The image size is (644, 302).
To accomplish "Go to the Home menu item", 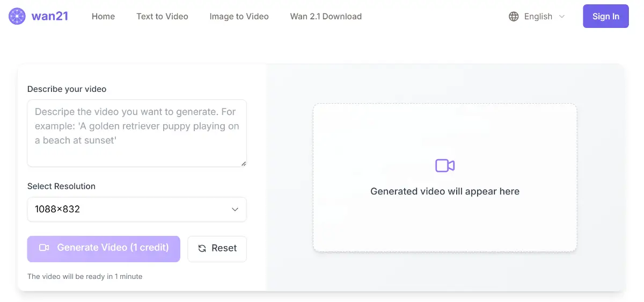I will click(x=103, y=17).
